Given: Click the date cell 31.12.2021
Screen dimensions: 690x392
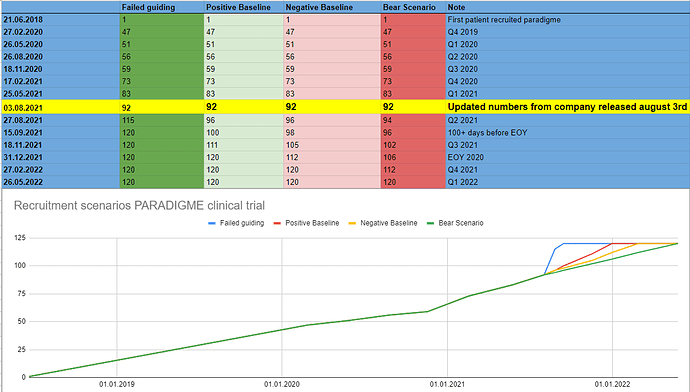Looking at the screenshot, I should pyautogui.click(x=60, y=157).
